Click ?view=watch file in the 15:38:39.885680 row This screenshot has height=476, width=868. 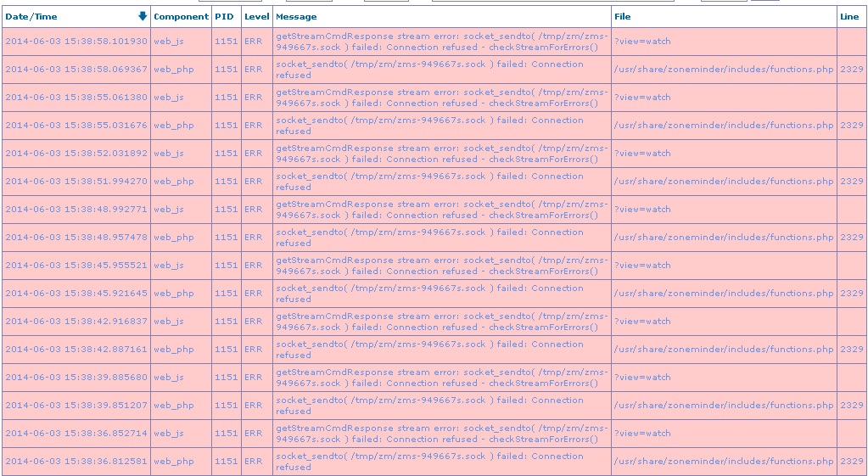pyautogui.click(x=642, y=377)
